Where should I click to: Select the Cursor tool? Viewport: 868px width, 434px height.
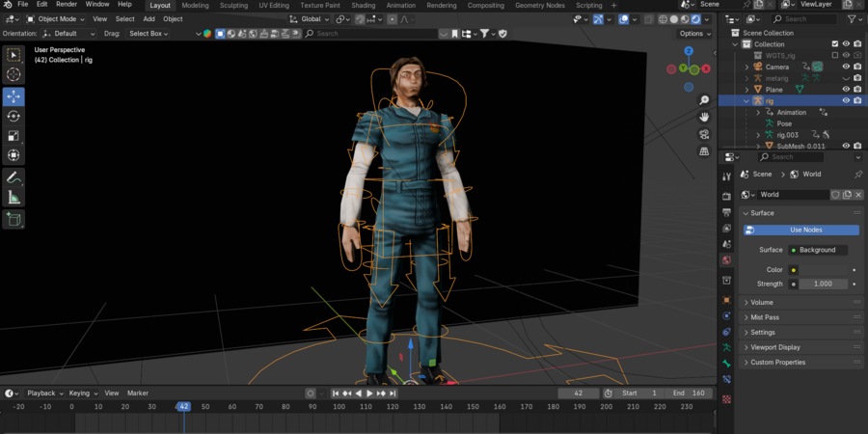[14, 74]
